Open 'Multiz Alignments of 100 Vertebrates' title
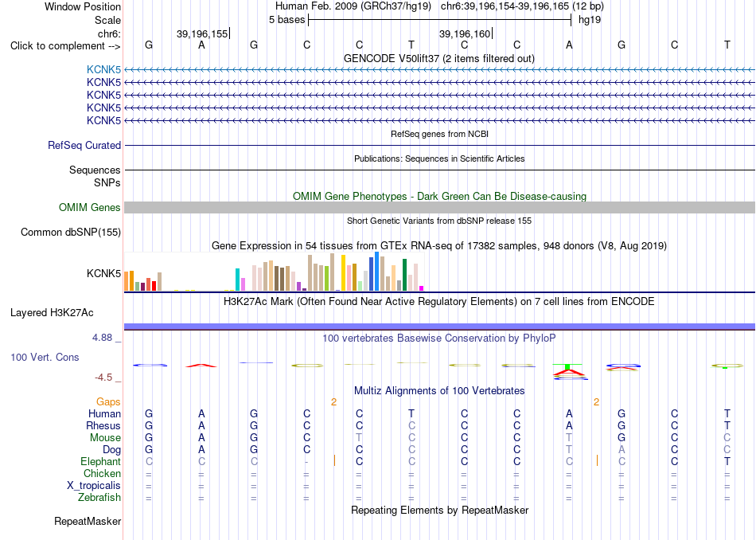 (439, 390)
